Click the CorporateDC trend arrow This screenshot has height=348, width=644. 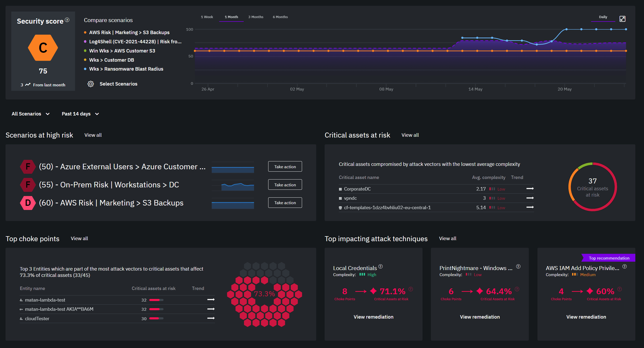click(x=530, y=189)
